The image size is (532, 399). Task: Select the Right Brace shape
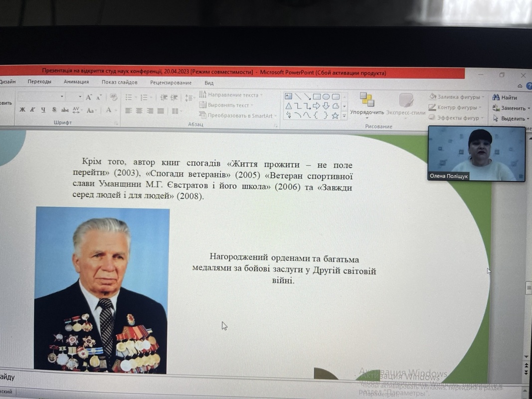[x=326, y=115]
